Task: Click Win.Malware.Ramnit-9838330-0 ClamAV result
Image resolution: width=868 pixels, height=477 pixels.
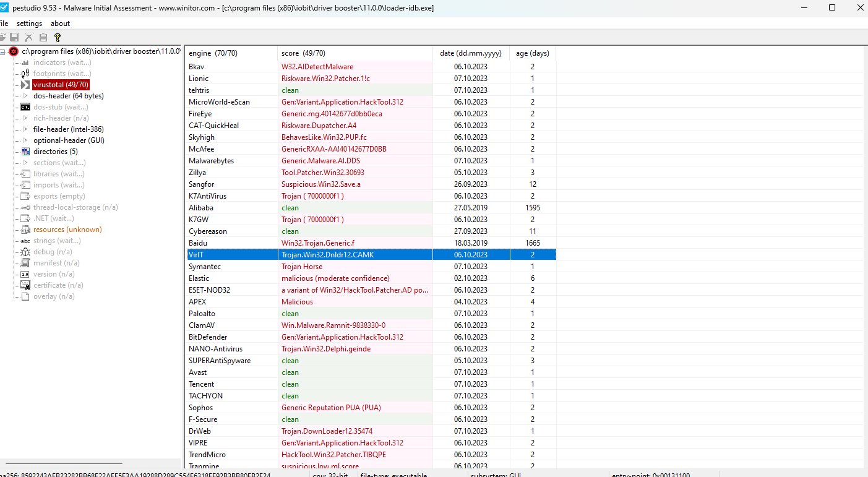Action: coord(333,325)
